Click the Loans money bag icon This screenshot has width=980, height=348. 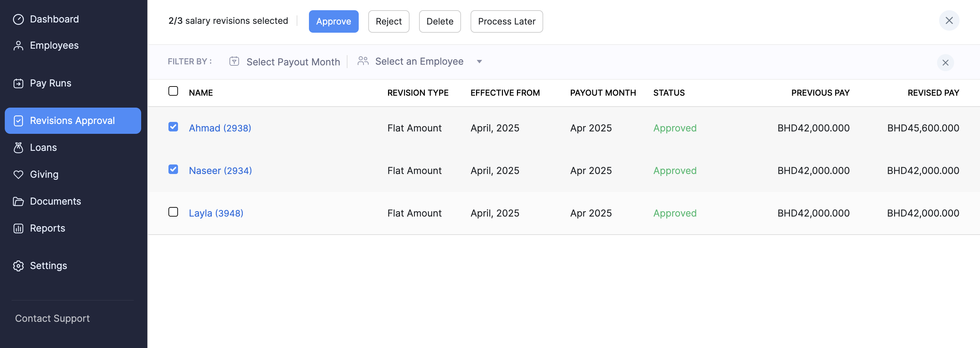[x=18, y=147]
